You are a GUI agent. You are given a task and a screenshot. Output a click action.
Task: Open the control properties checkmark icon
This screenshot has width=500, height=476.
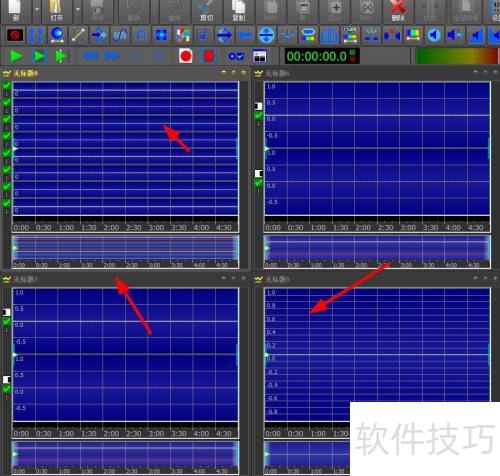(236, 56)
